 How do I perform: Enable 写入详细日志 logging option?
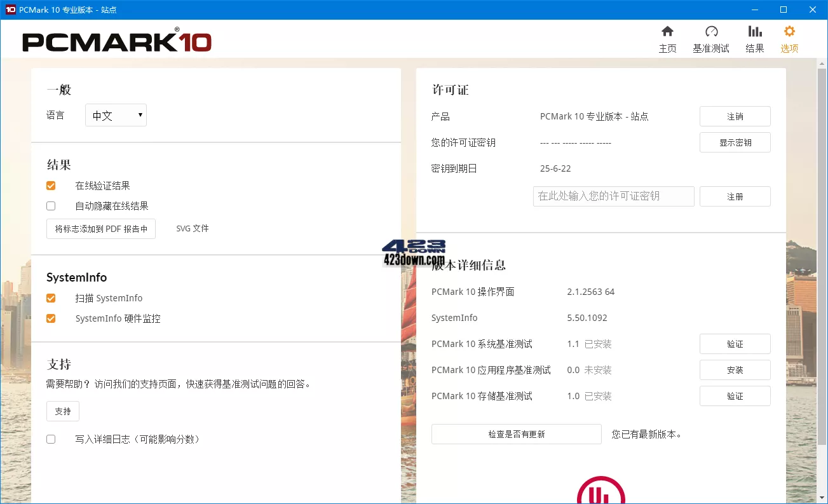(50, 439)
